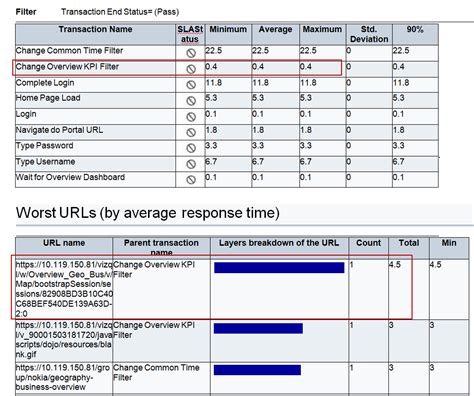The height and width of the screenshot is (396, 474).
Task: Select the Navigate do Portal URL transaction
Action: [59, 130]
